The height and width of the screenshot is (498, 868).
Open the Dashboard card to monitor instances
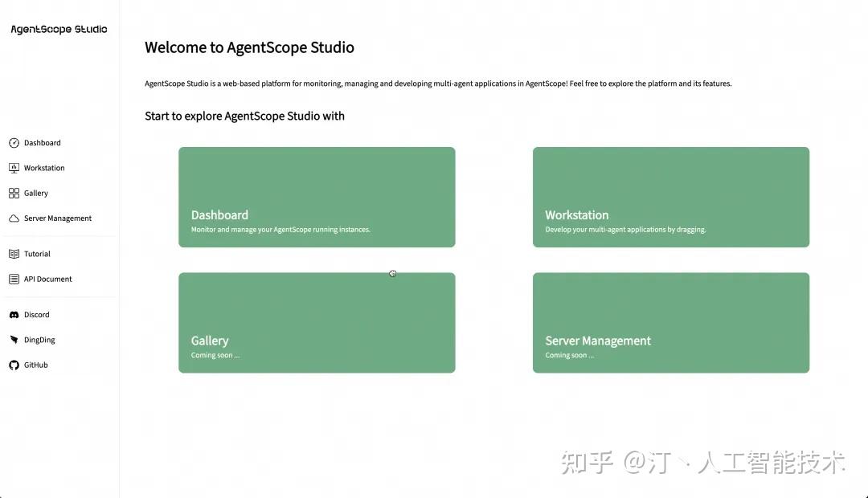pos(317,196)
